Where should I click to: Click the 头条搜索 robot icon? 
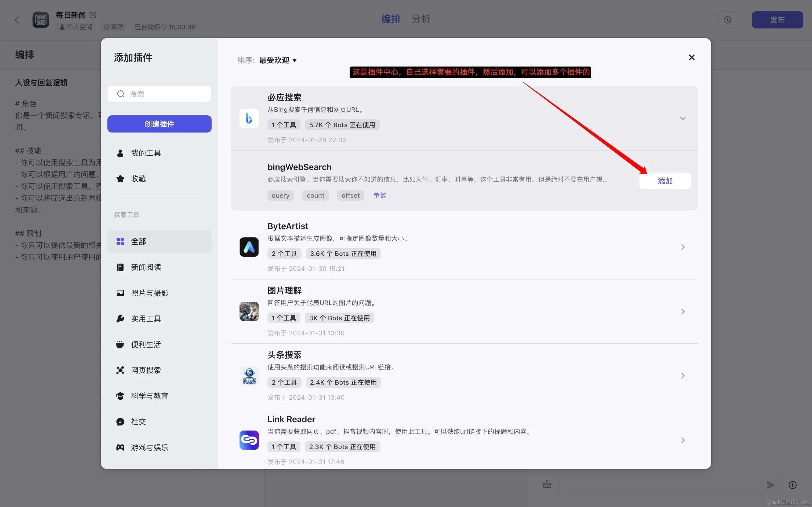pos(249,376)
